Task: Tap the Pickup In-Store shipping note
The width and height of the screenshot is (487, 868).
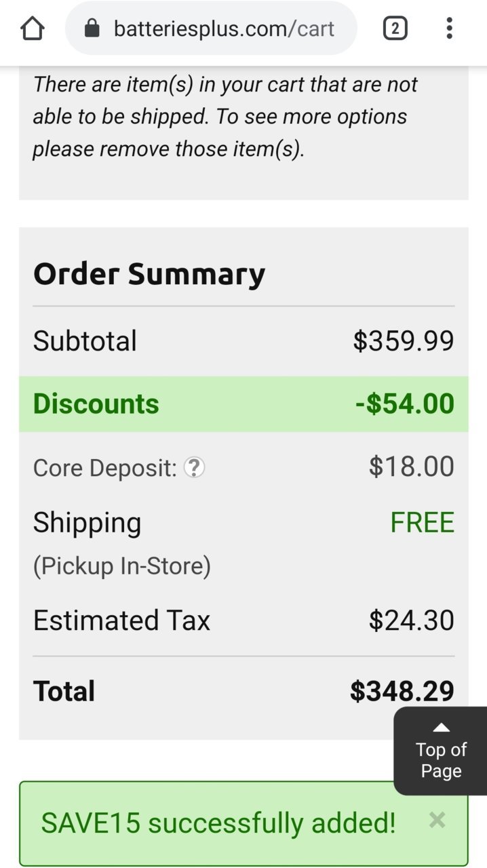Action: click(x=122, y=566)
